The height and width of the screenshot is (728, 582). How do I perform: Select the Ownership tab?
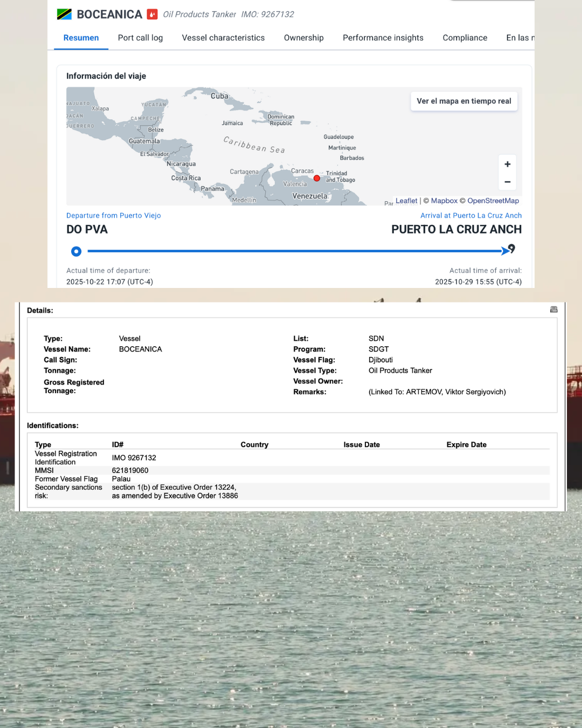point(303,38)
